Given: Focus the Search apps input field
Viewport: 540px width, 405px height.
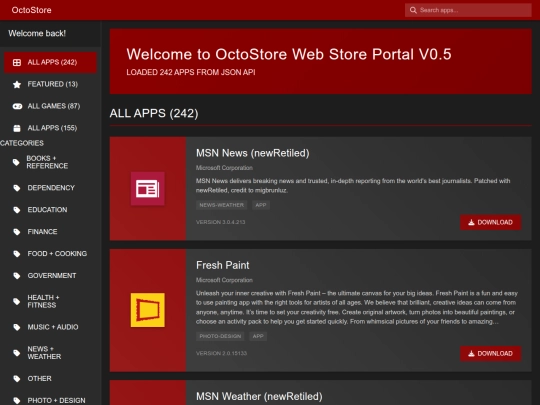Looking at the screenshot, I should pos(468,10).
